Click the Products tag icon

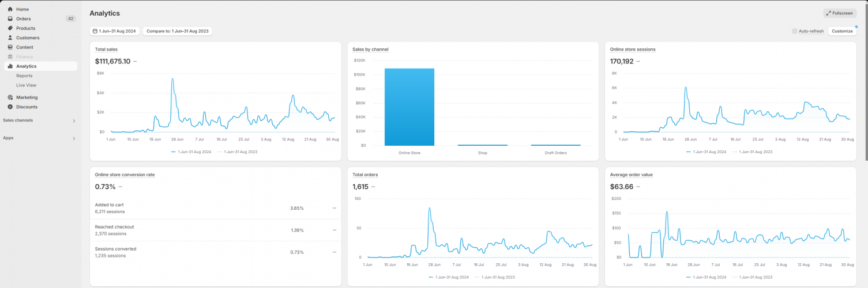coord(10,28)
